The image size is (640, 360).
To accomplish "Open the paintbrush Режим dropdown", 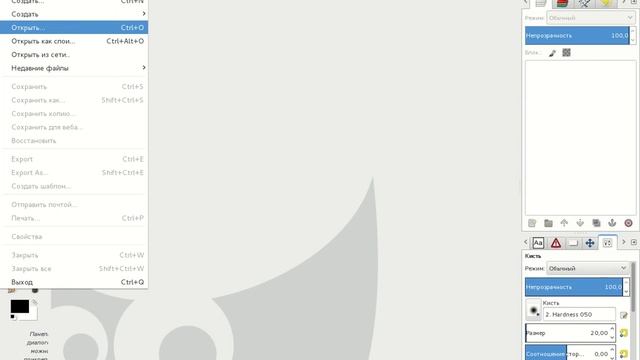I will pos(588,268).
